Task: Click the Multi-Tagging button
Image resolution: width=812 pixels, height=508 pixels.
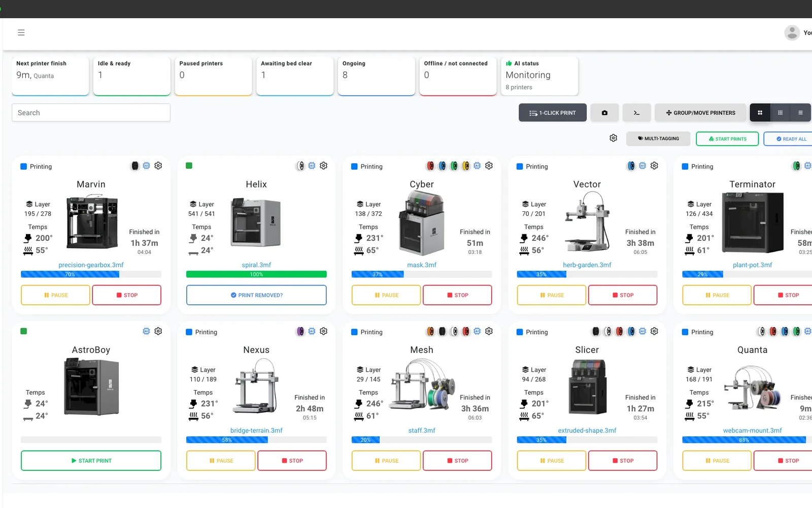Action: tap(658, 139)
